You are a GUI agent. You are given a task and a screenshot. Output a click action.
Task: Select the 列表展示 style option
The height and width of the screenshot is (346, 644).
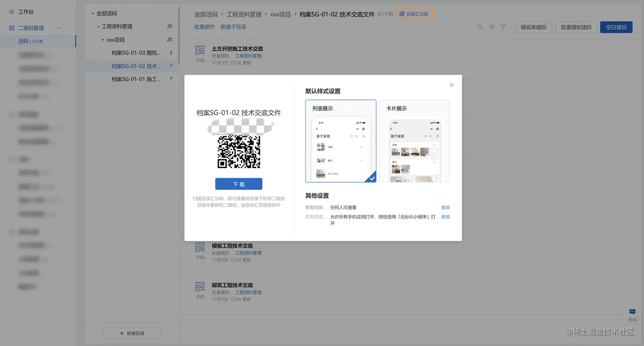click(x=341, y=141)
